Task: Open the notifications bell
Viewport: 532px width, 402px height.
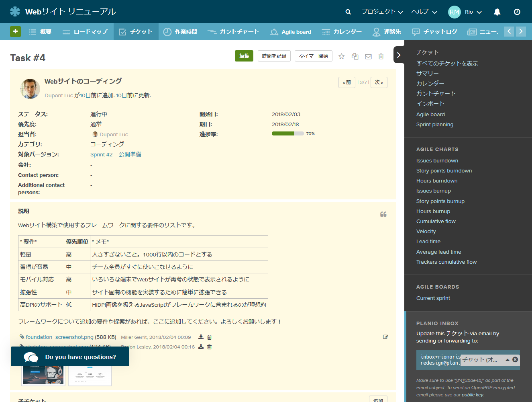Action: click(497, 12)
